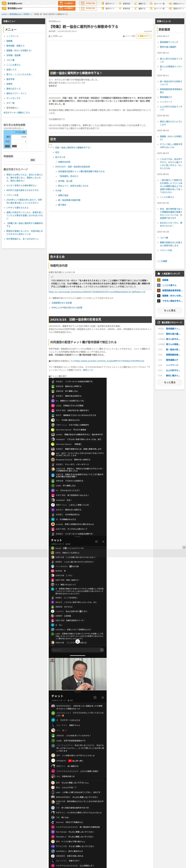Image resolution: width=186 pixels, height=868 pixels.
Task: Open とにかく安倍さんの魂を鎮めたい link
Action: (22, 185)
